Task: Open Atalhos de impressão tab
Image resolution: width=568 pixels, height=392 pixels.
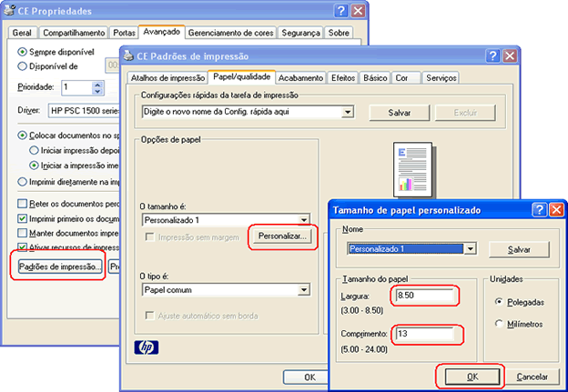Action: (x=167, y=78)
